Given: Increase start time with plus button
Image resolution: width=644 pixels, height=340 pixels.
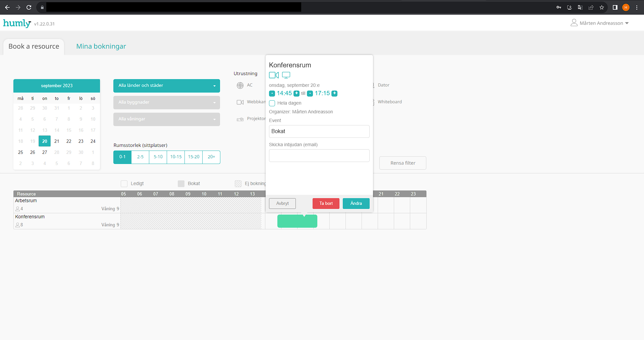Looking at the screenshot, I should [297, 94].
